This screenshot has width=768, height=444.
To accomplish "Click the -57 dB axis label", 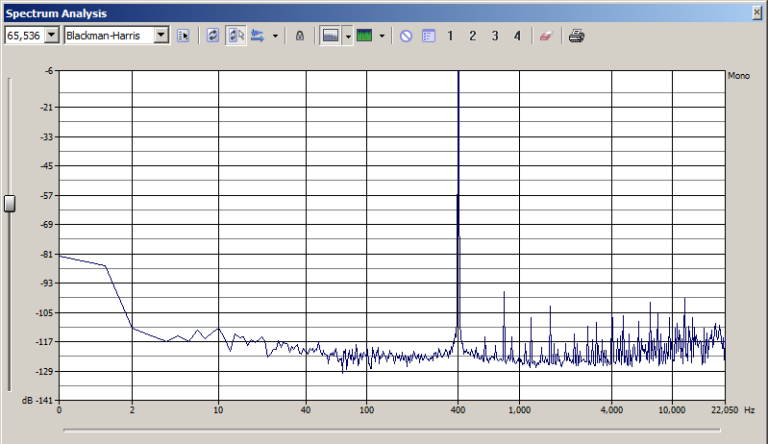I will point(47,196).
